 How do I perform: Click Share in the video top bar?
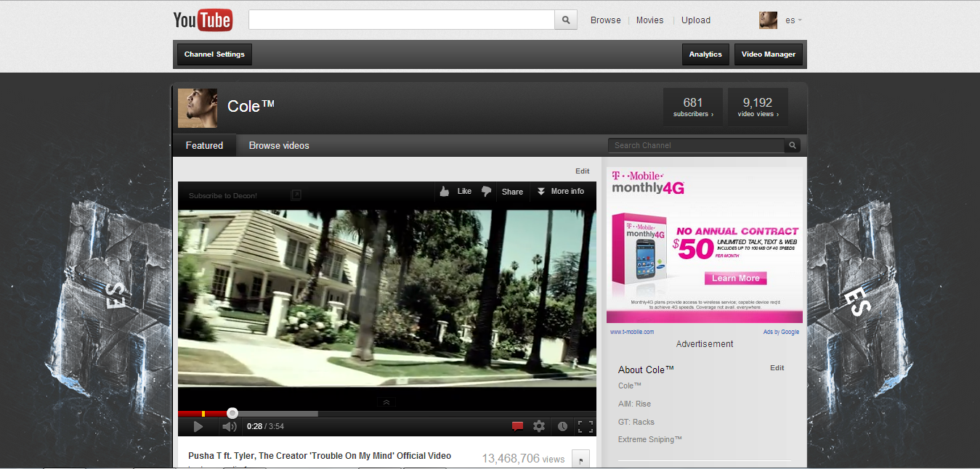(x=512, y=192)
